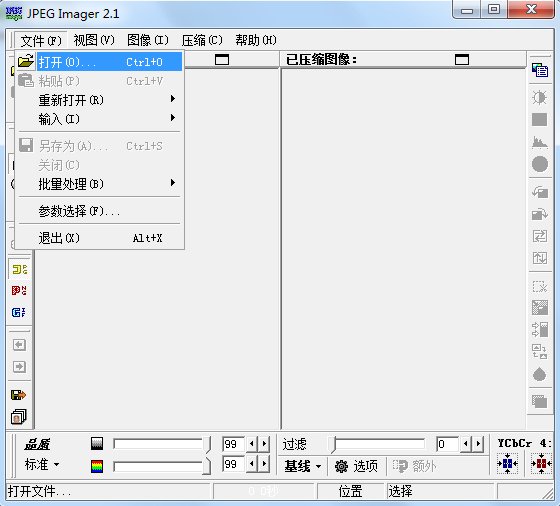Click the overlapping squares icon at toolbar bottom
The image size is (560, 506).
tap(540, 402)
